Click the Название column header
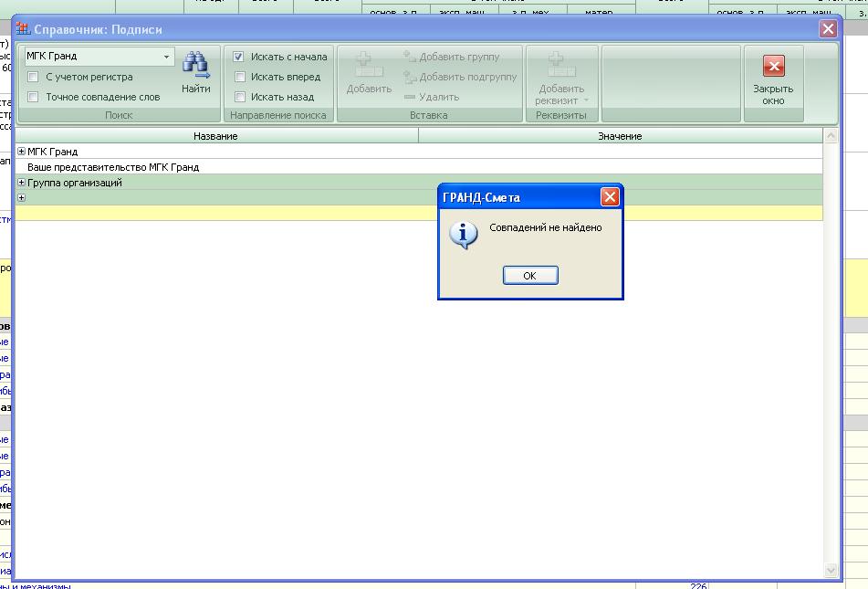 coord(216,136)
